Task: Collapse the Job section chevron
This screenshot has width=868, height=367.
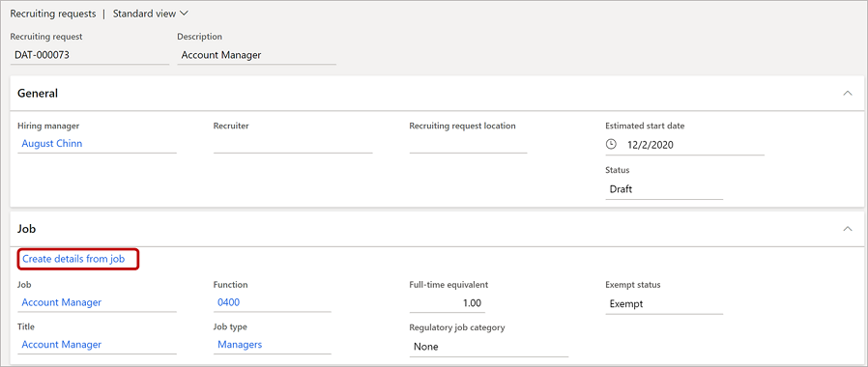Action: coord(848,229)
